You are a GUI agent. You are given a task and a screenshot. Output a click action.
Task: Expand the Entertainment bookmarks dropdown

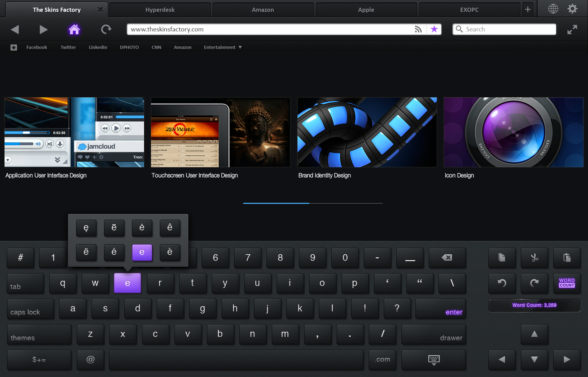(x=223, y=47)
